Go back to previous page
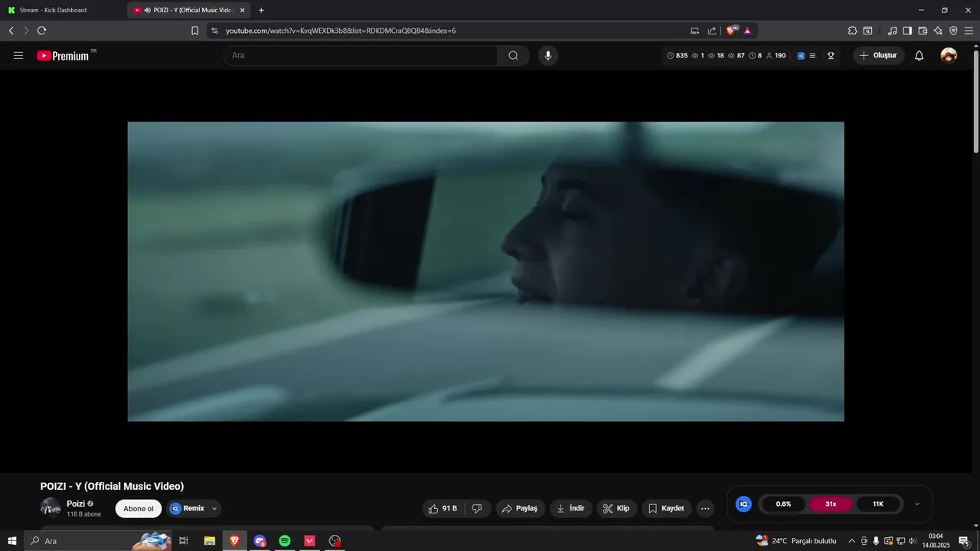This screenshot has height=551, width=980. click(x=11, y=31)
